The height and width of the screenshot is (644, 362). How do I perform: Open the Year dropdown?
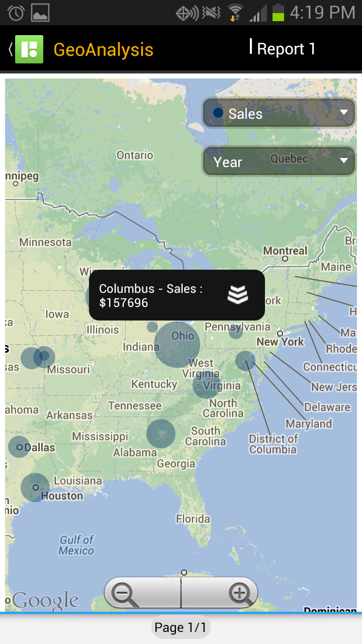279,161
